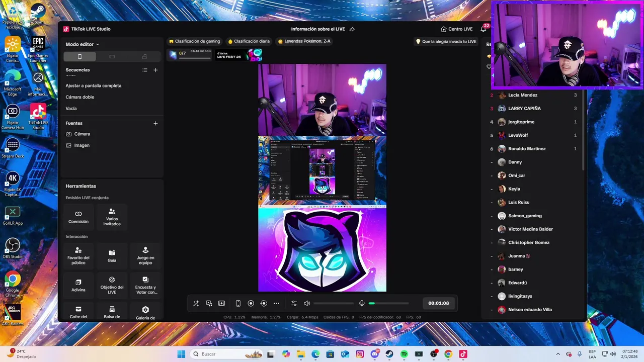Click the phone icon in bottom control bar
Viewport: 644px width, 362px height.
pyautogui.click(x=238, y=303)
